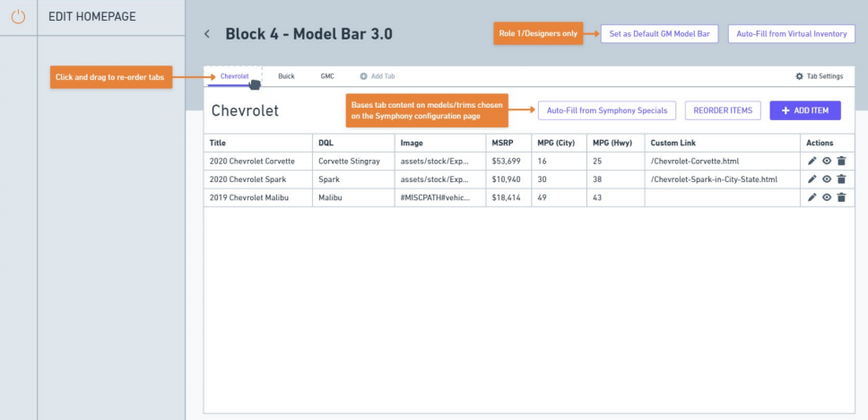Click the Title column header
The image size is (868, 420).
[218, 143]
